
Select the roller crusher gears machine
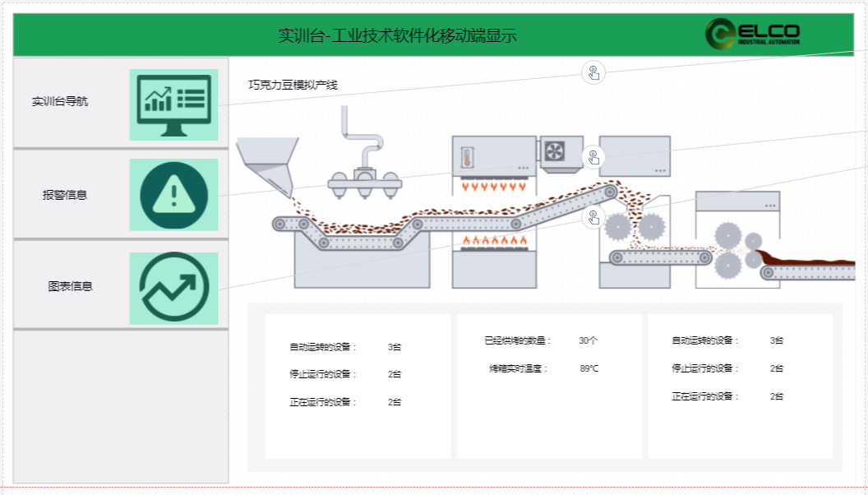tap(737, 248)
